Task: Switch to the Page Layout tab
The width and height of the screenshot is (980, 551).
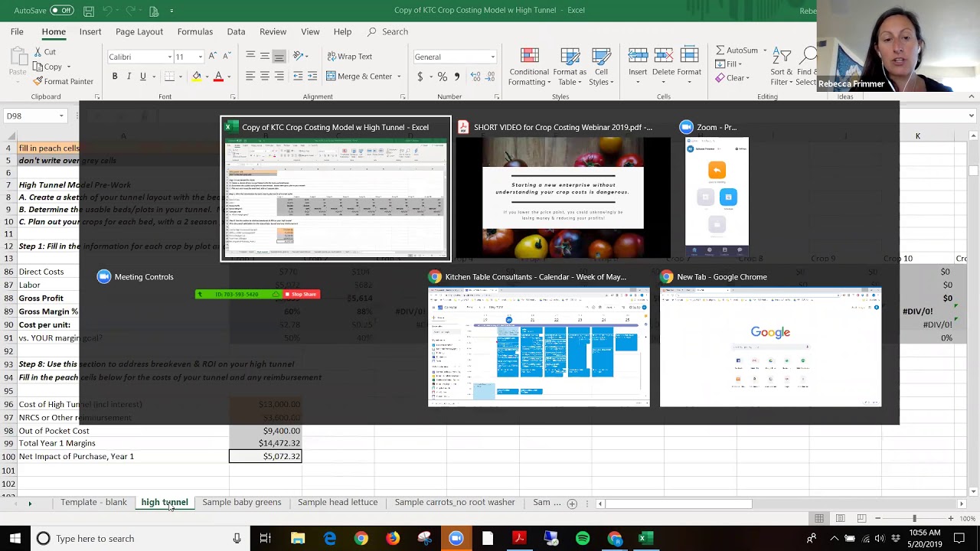Action: pyautogui.click(x=139, y=31)
